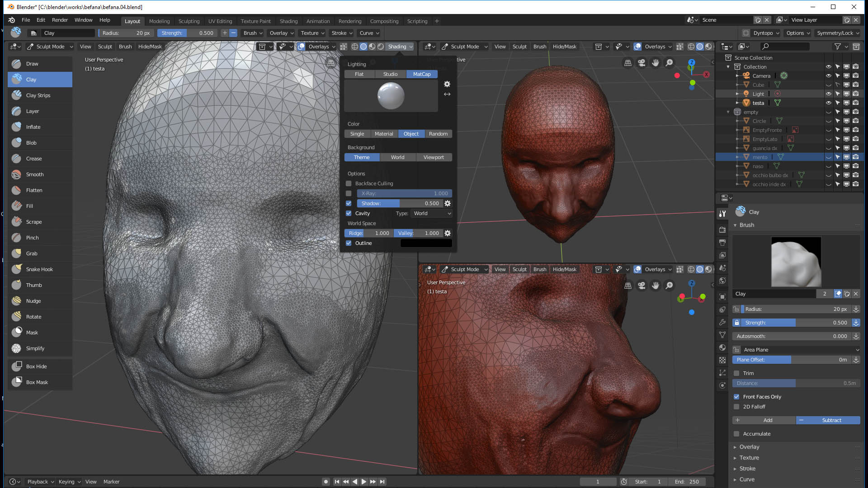Click the Clay brush preview thumbnail

tap(796, 262)
